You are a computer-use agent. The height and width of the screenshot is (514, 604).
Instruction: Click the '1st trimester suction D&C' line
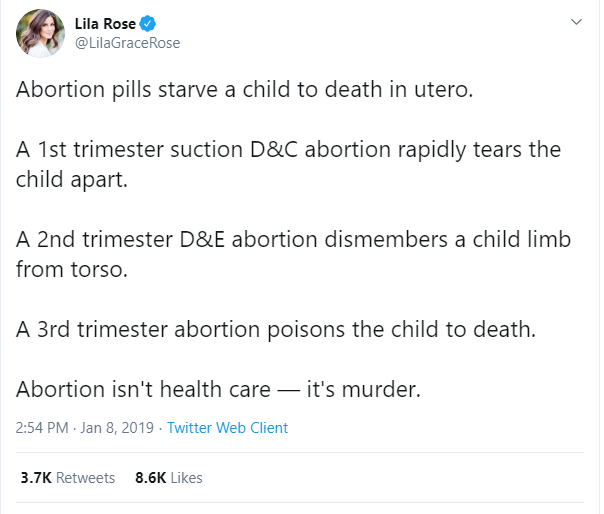pos(288,149)
